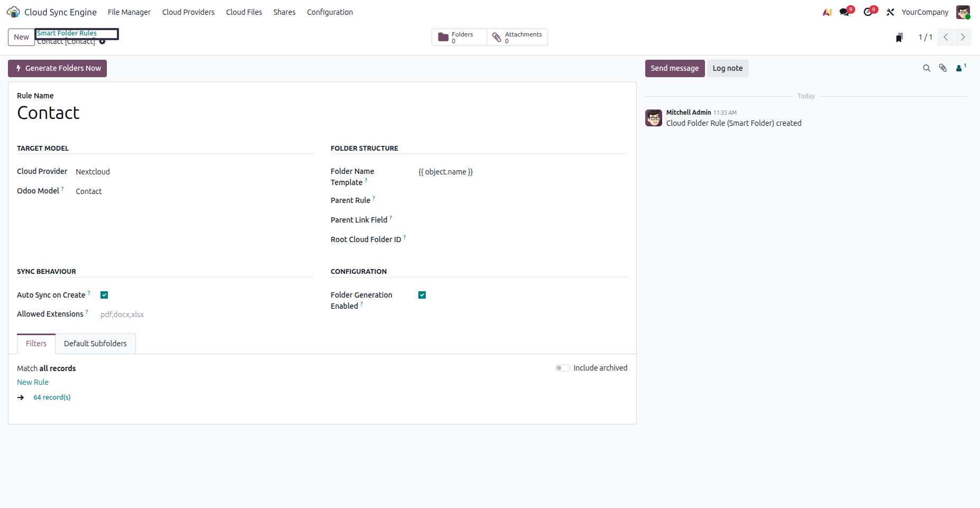Edit the Folder Name Template field
Screen dimensions: 980x508
(x=523, y=172)
